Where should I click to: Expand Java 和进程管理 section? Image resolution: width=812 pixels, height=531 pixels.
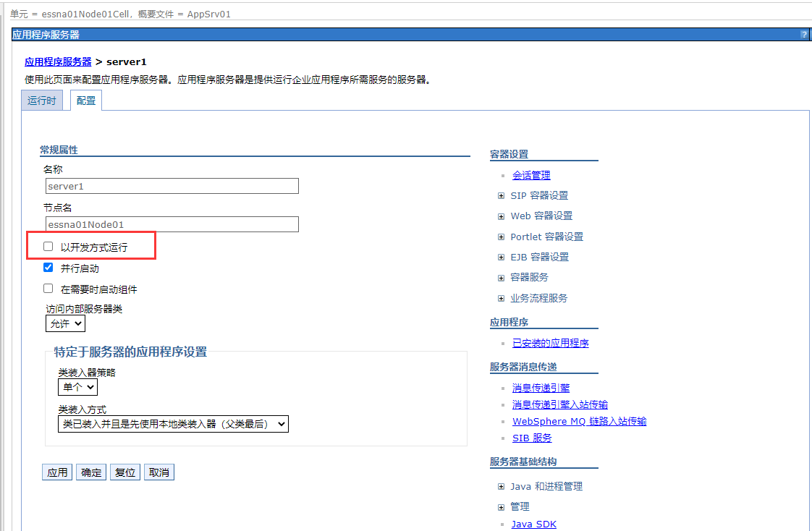point(501,486)
